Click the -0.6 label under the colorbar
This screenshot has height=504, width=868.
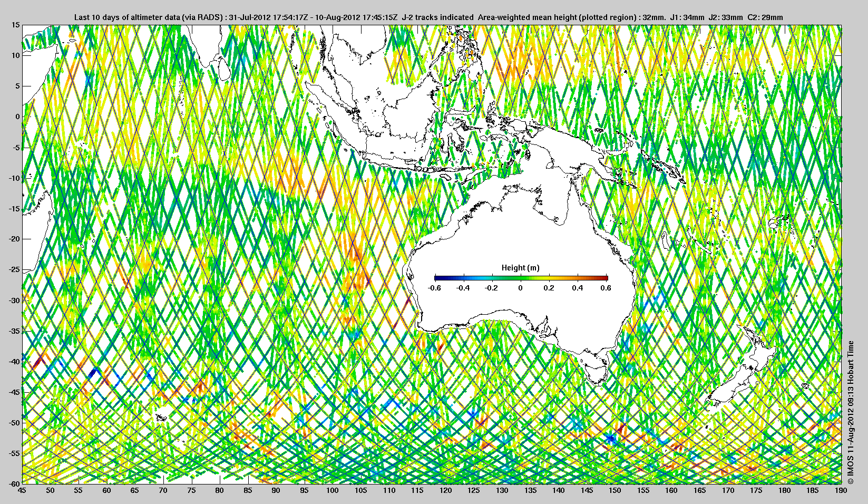click(435, 288)
